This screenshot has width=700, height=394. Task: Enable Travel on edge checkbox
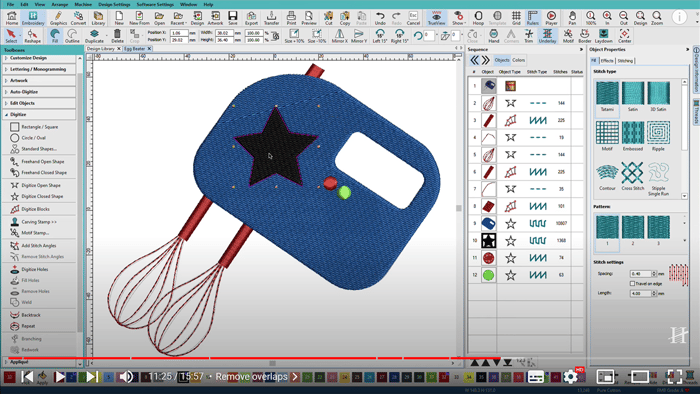[x=633, y=283]
